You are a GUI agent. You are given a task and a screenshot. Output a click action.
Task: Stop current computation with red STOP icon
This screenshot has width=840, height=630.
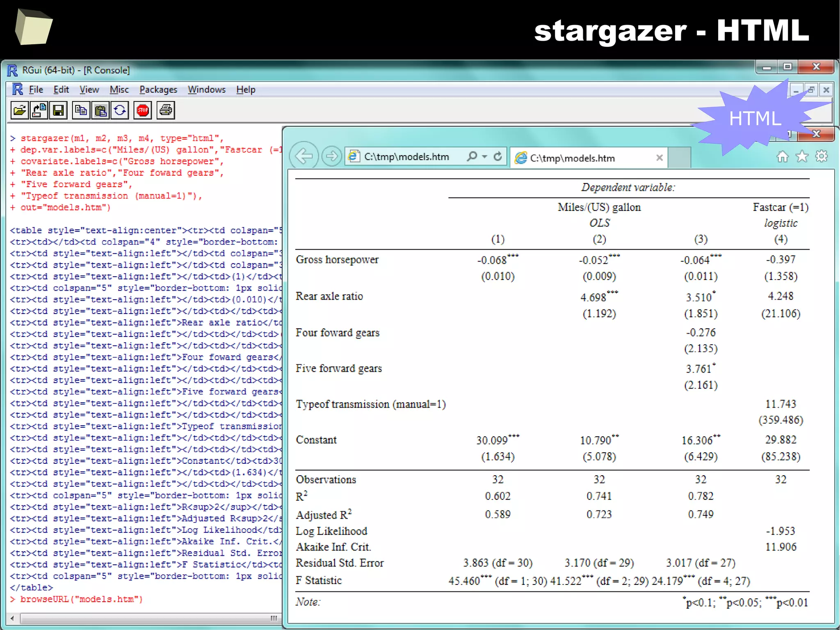143,110
